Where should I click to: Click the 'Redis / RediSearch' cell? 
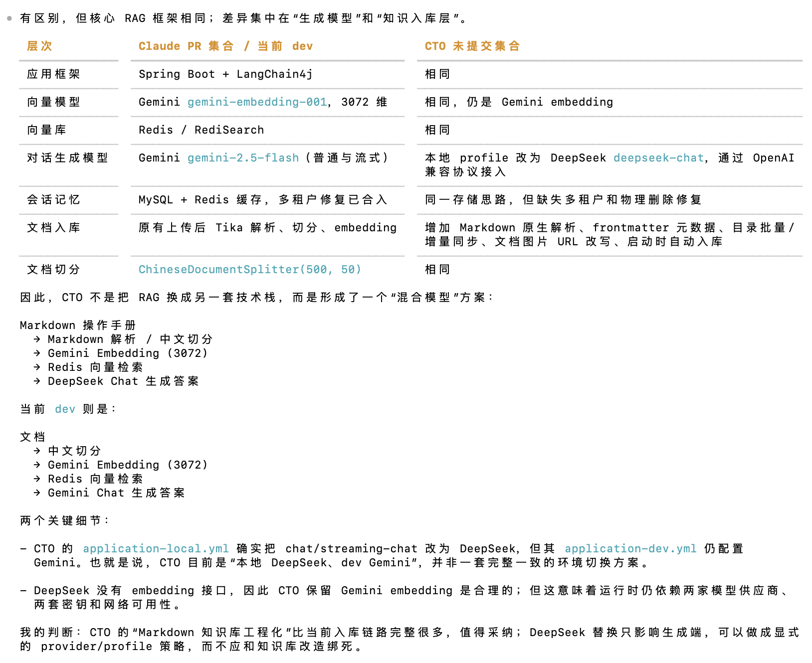click(201, 130)
